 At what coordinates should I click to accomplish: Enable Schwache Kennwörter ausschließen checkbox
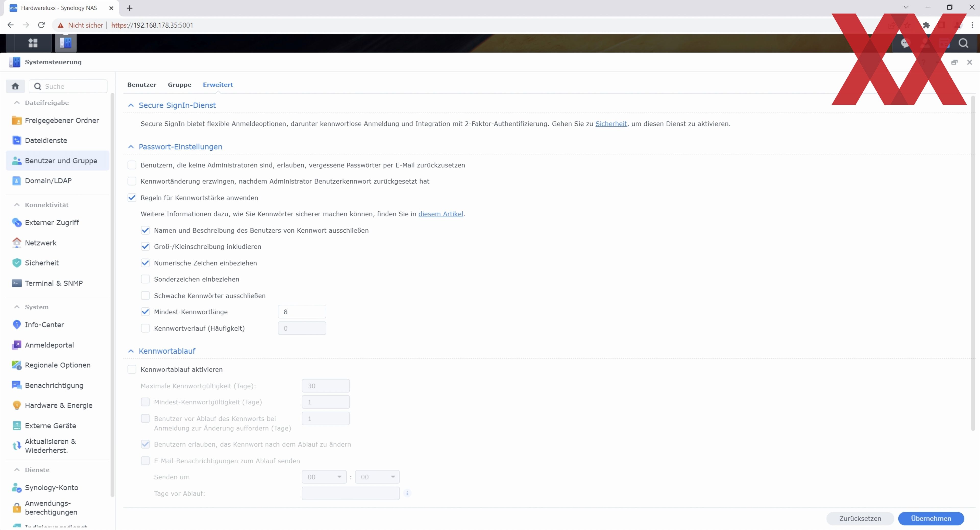[x=145, y=296]
